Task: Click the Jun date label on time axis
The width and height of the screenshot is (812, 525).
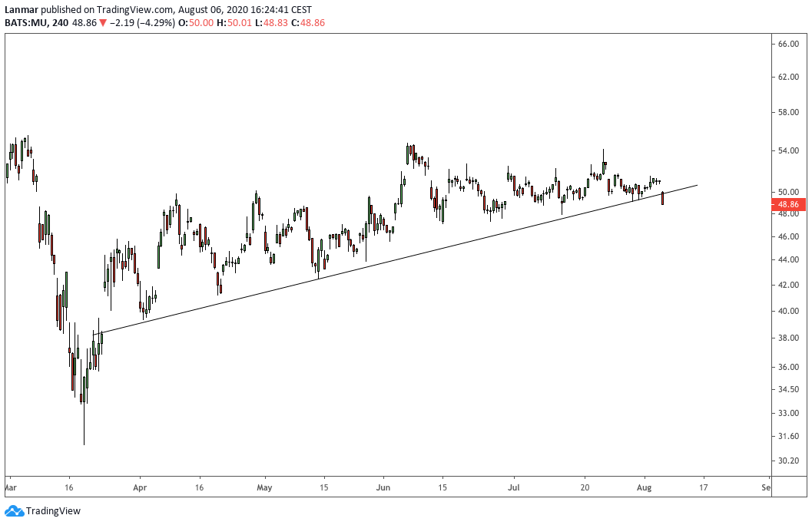Action: (383, 487)
